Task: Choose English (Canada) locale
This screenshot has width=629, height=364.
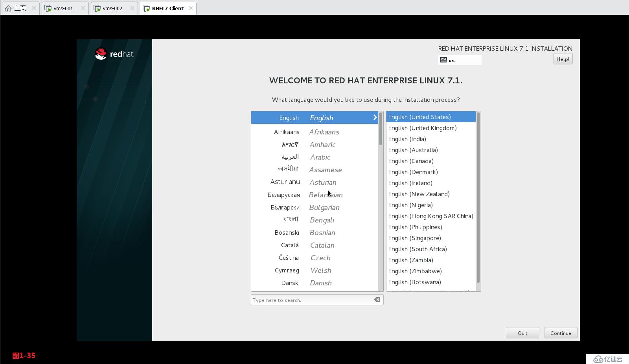Action: click(x=431, y=161)
